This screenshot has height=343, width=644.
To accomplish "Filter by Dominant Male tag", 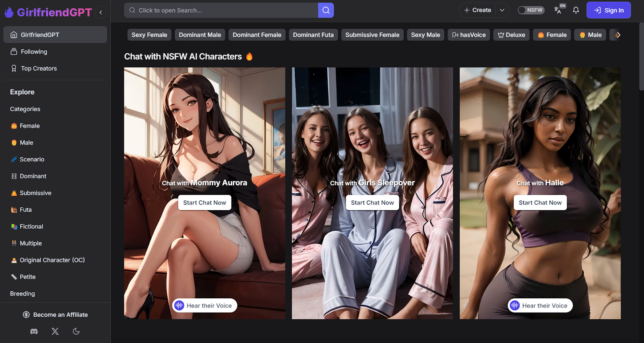I will point(200,35).
